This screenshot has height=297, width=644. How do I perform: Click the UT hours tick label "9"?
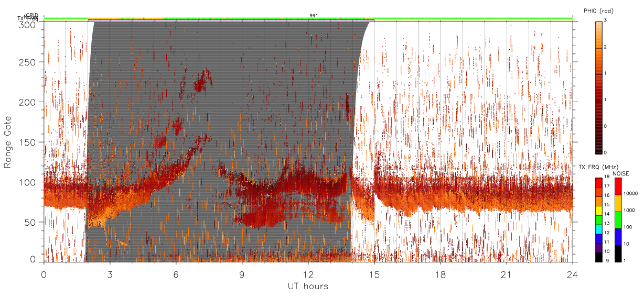click(242, 274)
